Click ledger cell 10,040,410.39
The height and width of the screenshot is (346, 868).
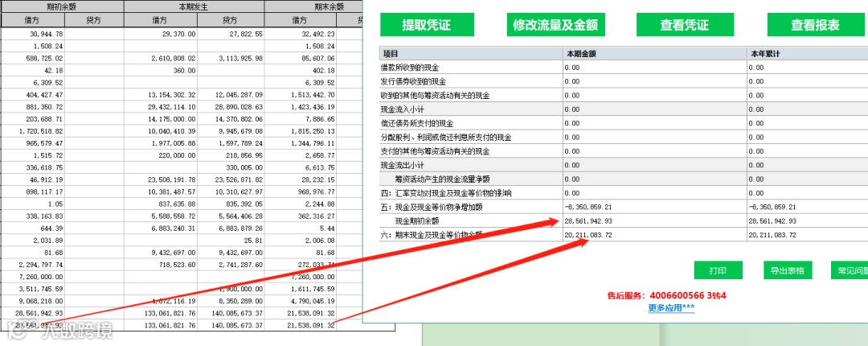172,131
